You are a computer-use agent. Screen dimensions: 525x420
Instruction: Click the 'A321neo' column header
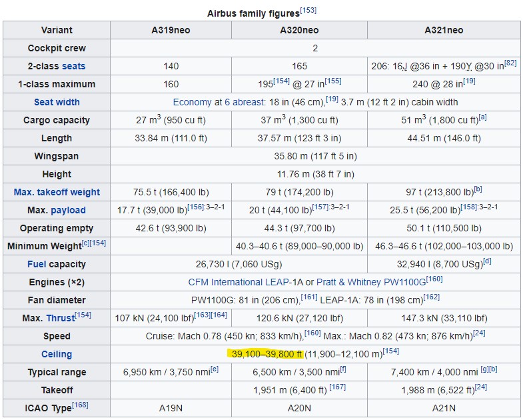pos(444,30)
